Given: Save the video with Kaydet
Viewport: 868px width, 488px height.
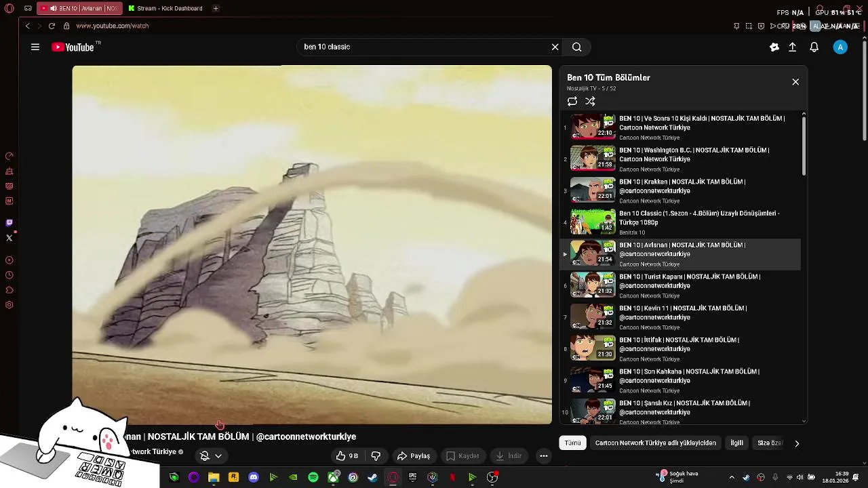Looking at the screenshot, I should point(462,456).
